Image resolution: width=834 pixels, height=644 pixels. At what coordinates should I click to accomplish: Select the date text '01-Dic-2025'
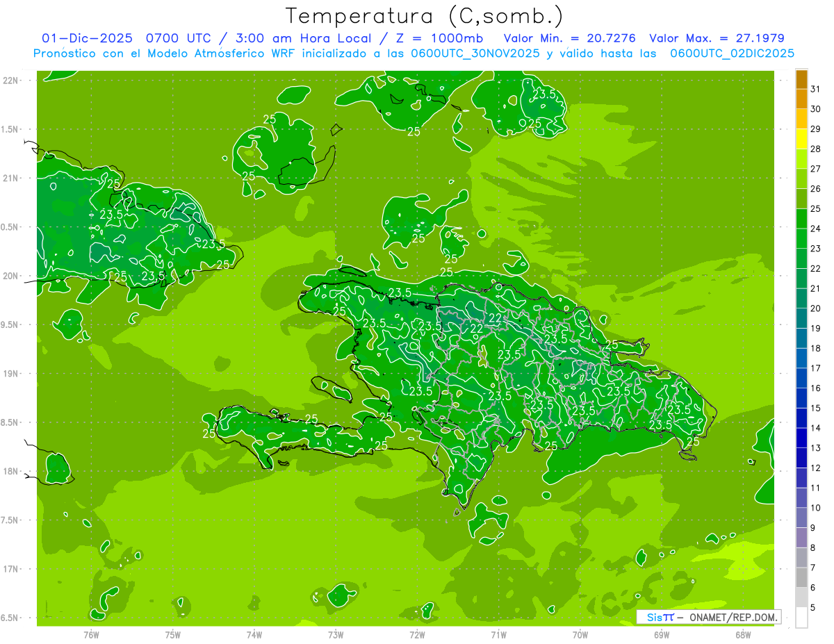(x=86, y=38)
